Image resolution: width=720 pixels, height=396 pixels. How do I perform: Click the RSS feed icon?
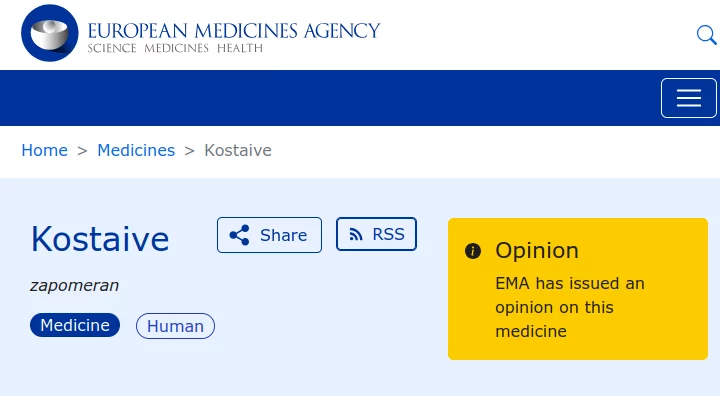[356, 235]
